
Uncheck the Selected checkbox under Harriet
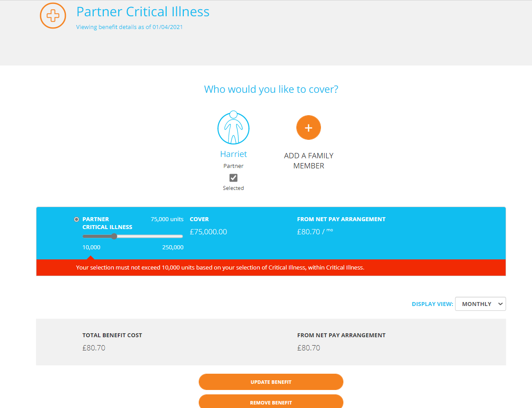click(233, 178)
